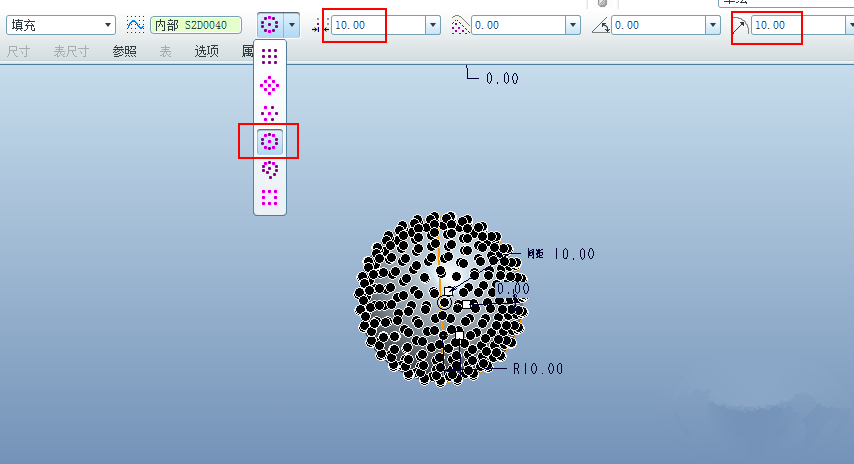Open the 表 tab

pos(166,52)
